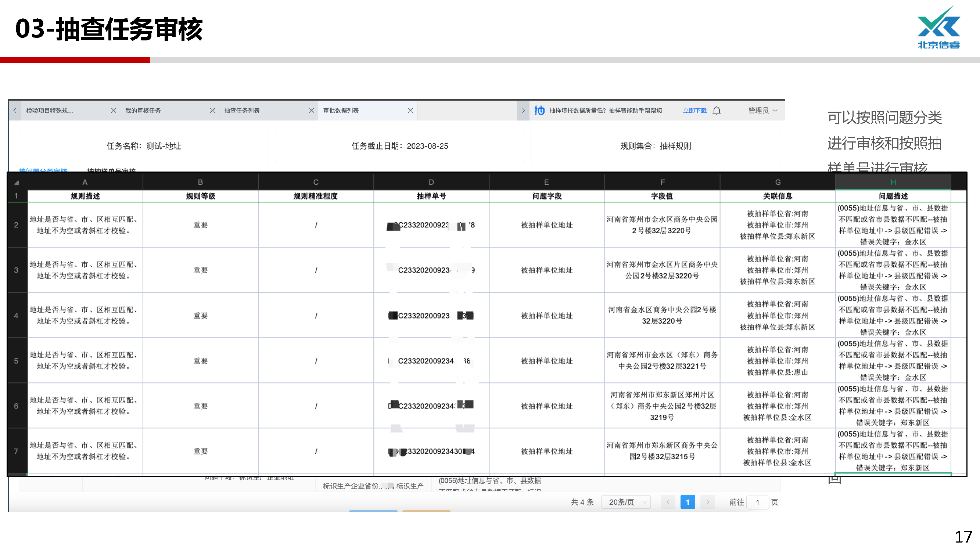Click the spreadsheet select-all corner triangle
This screenshot has height=551, width=980.
17,183
